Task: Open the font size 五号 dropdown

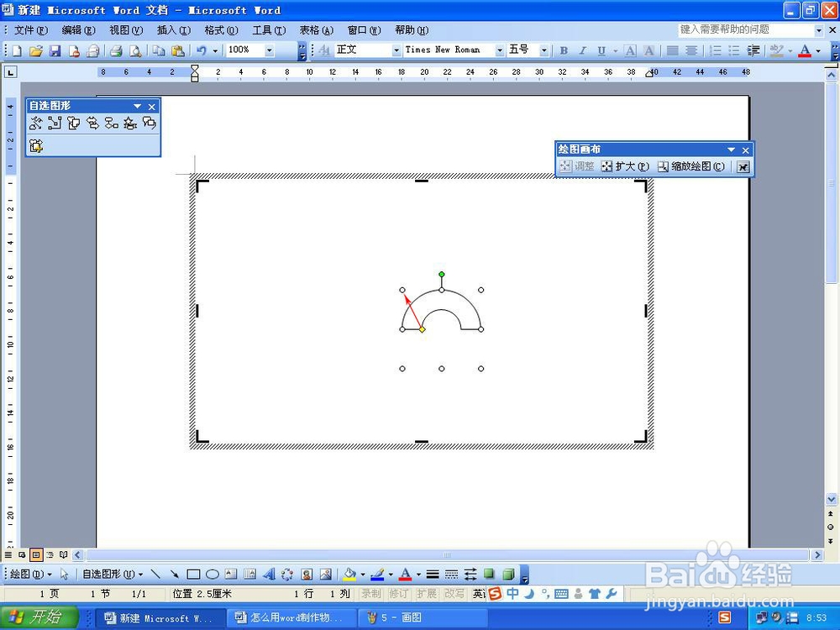Action: pos(544,50)
